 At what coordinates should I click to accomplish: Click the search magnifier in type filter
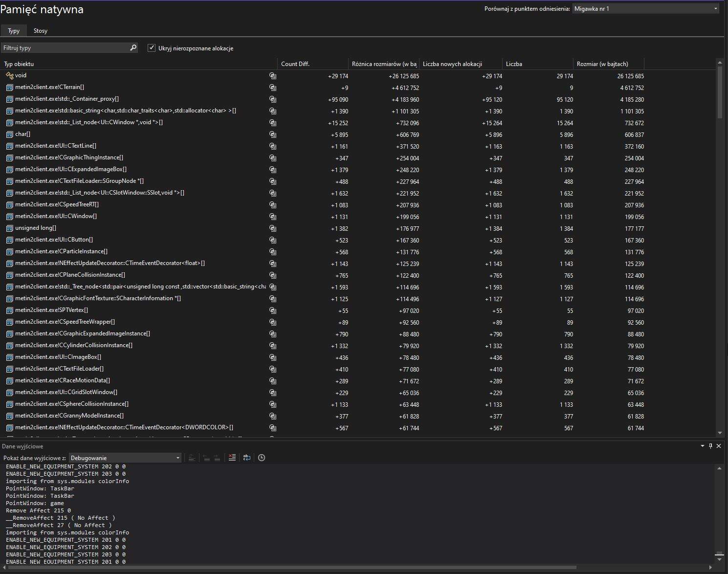coord(133,47)
